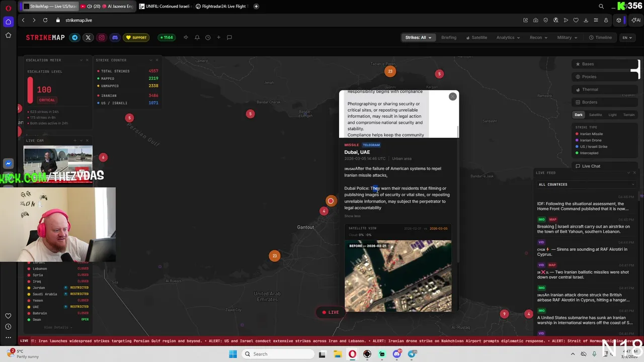Toggle the Borders layer
The height and width of the screenshot is (362, 644).
(x=605, y=102)
